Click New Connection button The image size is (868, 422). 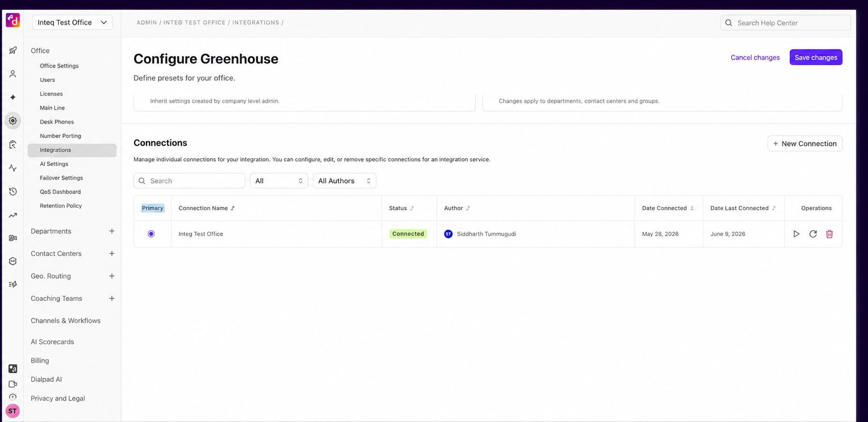(x=805, y=143)
